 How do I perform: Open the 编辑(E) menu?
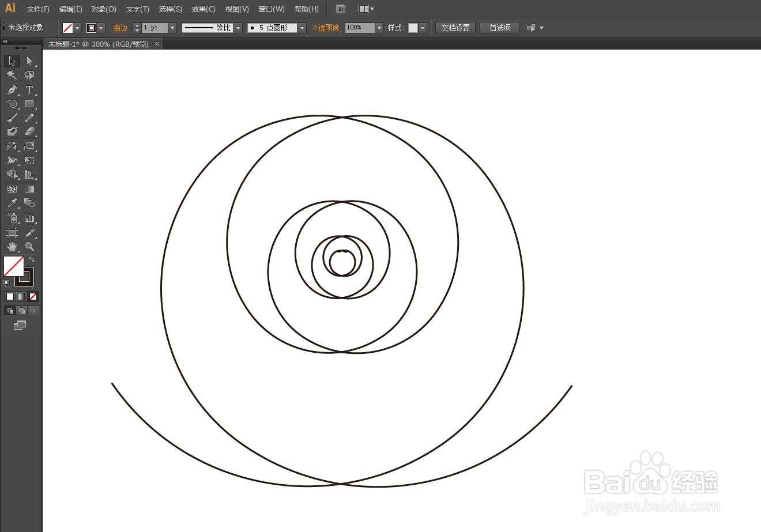point(70,9)
